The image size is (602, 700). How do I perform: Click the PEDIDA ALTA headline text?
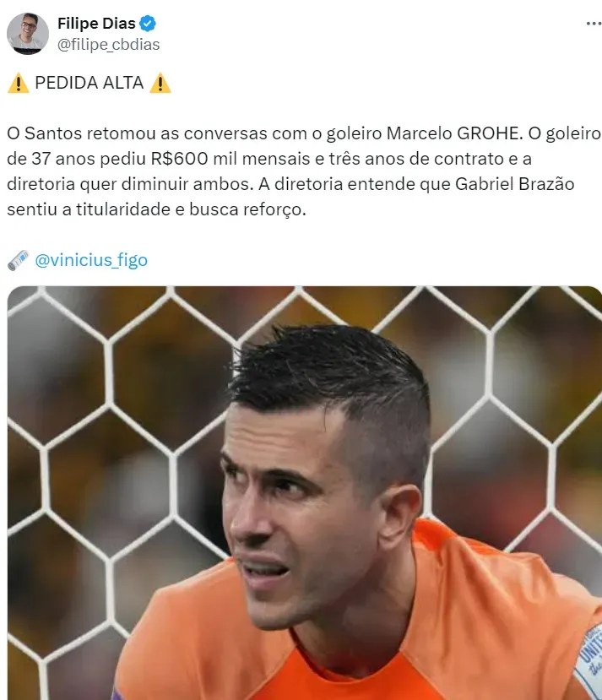tap(89, 83)
